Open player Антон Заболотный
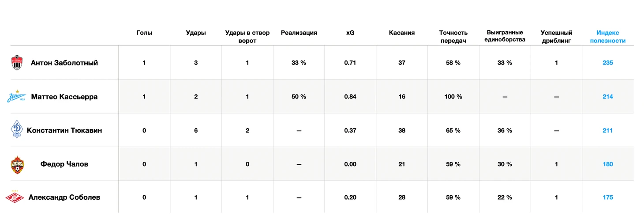 pyautogui.click(x=64, y=63)
